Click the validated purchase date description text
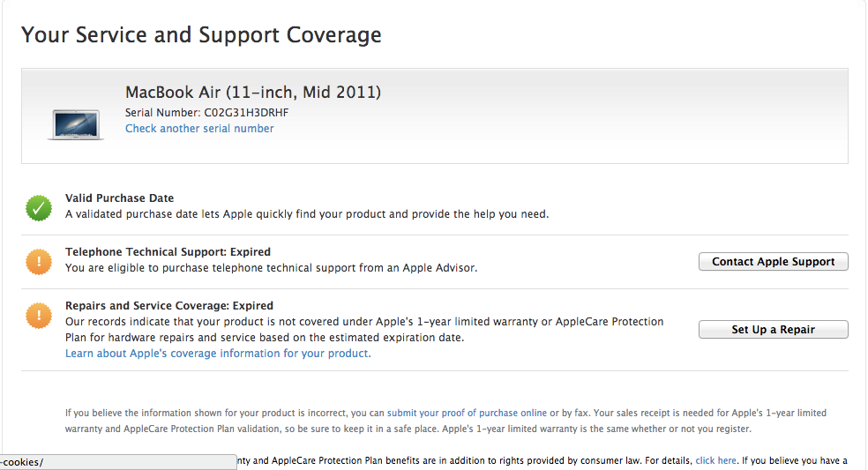This screenshot has width=868, height=470. [x=306, y=214]
